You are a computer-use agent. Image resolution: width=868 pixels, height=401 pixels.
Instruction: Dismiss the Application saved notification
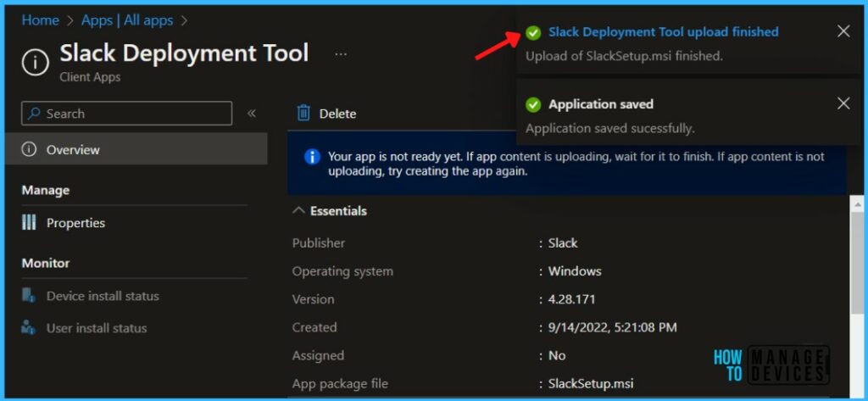(x=843, y=103)
